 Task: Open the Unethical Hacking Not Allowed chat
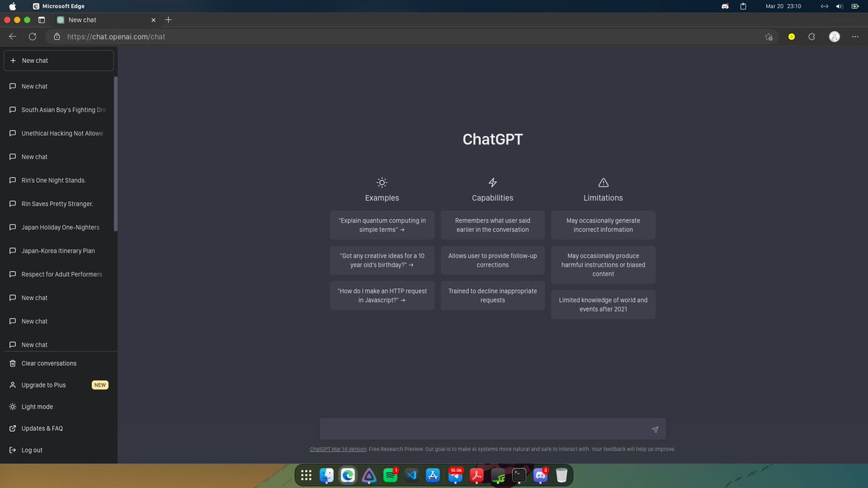58,133
